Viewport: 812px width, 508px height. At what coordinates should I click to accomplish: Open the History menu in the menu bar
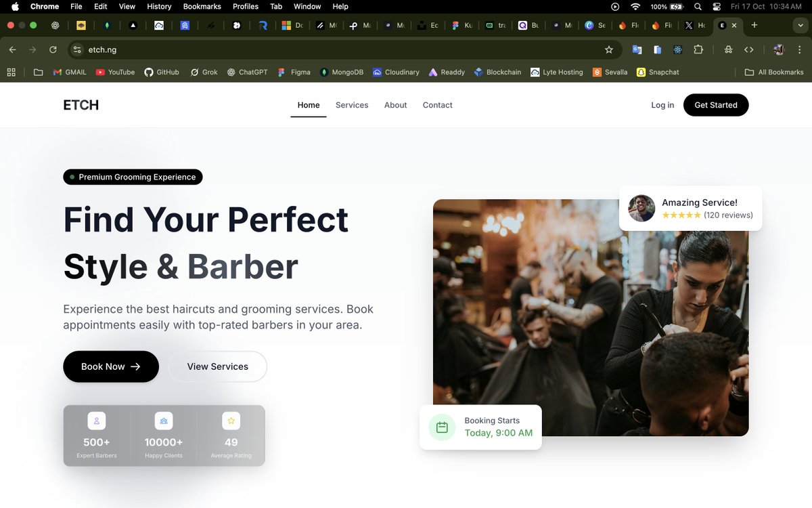point(158,6)
